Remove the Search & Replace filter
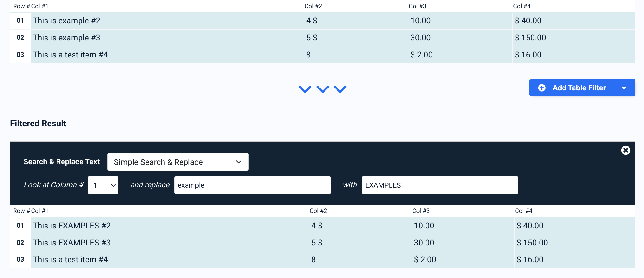 (625, 150)
